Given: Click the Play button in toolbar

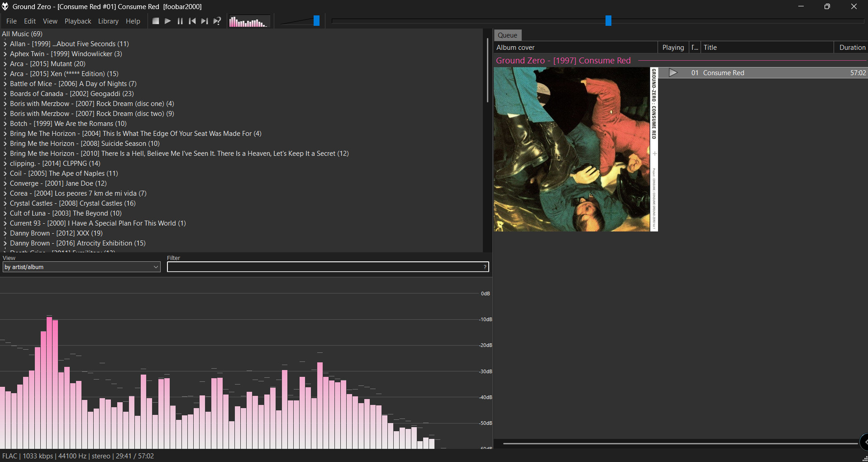Looking at the screenshot, I should tap(168, 21).
